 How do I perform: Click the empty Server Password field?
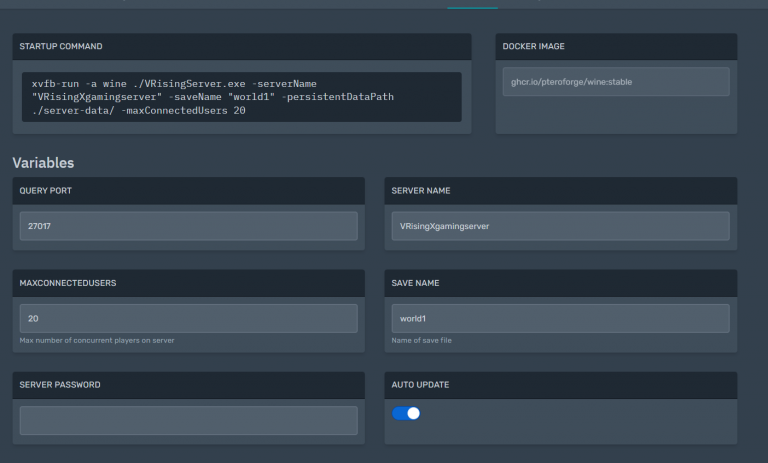(x=188, y=420)
